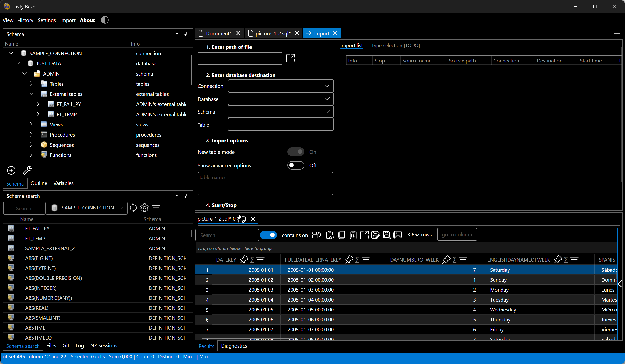The height and width of the screenshot is (364, 625).
Task: Collapse the SAMPLE_CONNECTION tree node
Action: (x=11, y=53)
